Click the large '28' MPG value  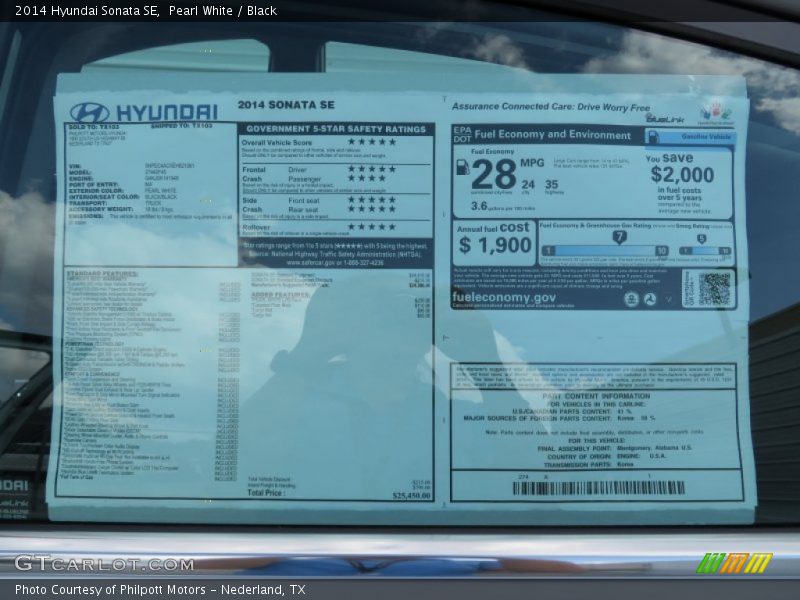pyautogui.click(x=494, y=174)
